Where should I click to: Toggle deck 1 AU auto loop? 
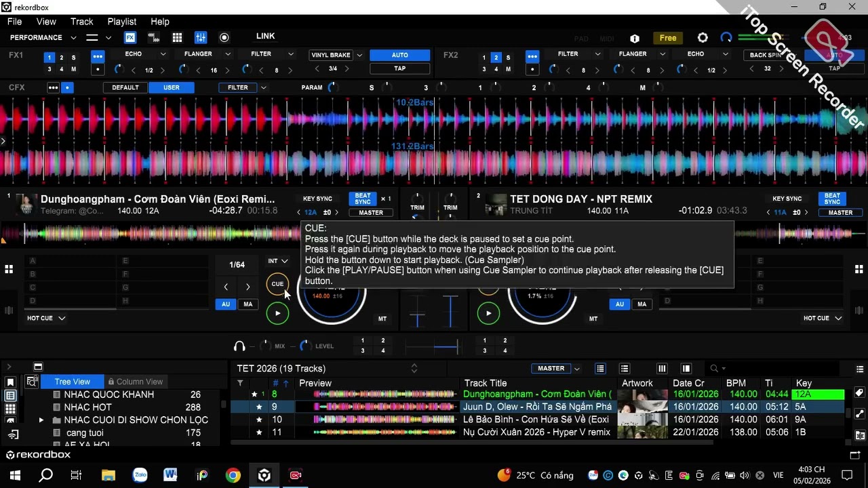coord(226,304)
